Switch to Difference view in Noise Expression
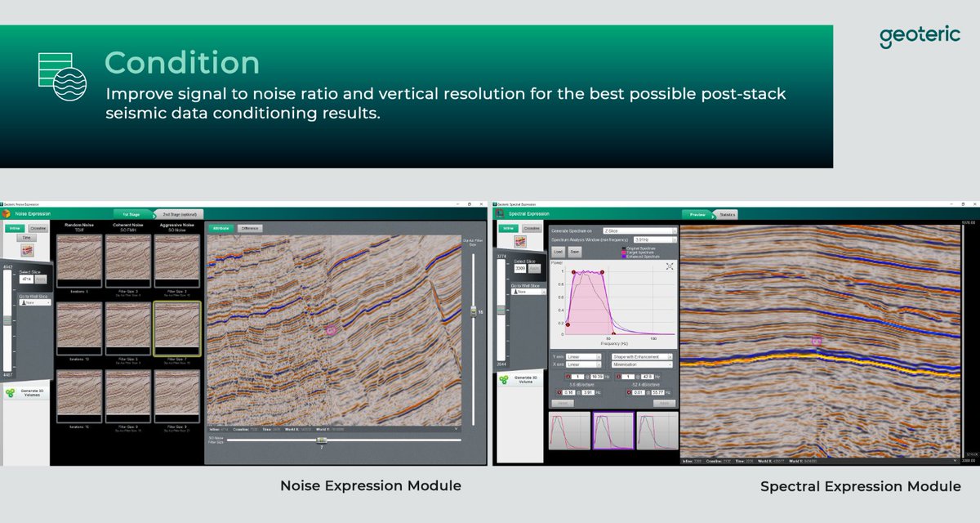 coord(250,228)
